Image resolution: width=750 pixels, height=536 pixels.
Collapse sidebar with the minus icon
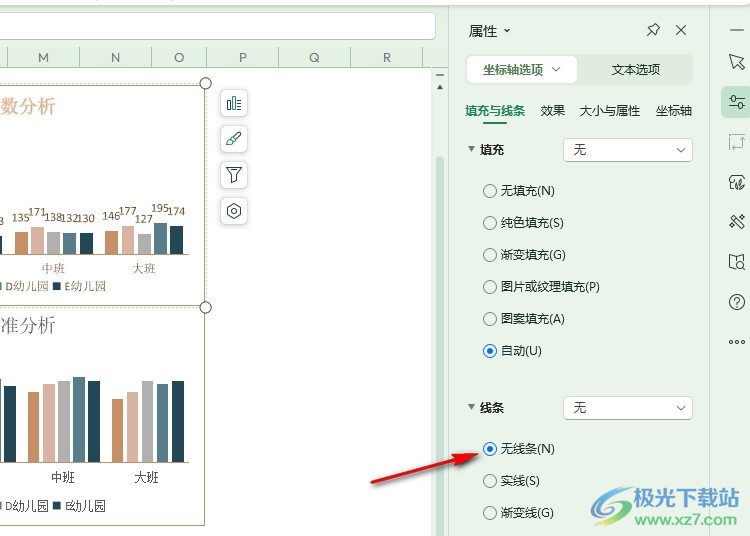pos(737,30)
